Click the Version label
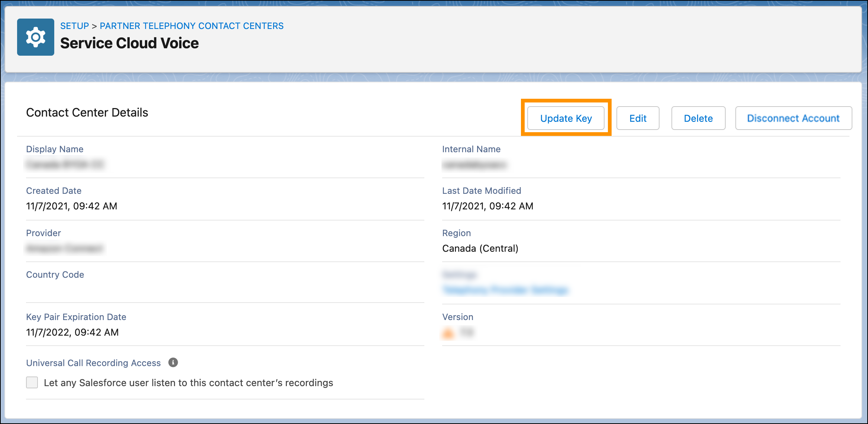The height and width of the screenshot is (424, 868). (458, 317)
